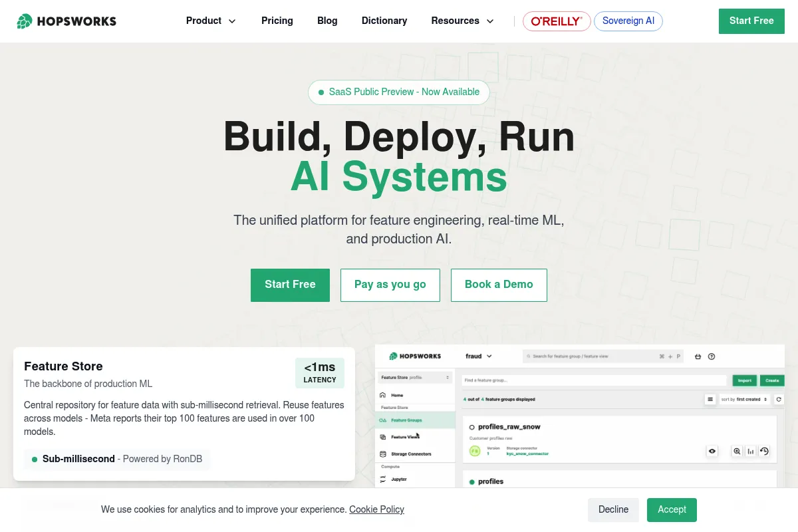Open the kyc_snow_connector link

pyautogui.click(x=527, y=454)
